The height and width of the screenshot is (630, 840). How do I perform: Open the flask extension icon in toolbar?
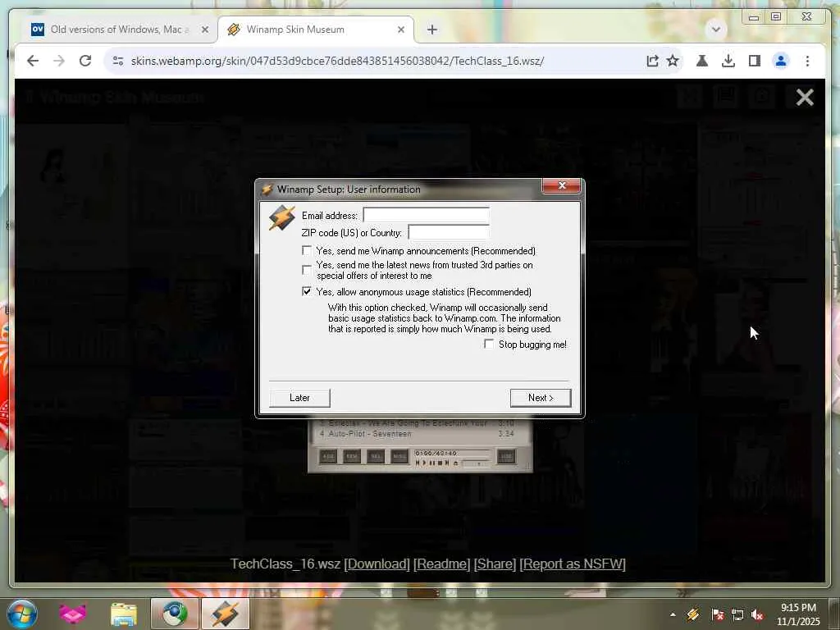pos(702,61)
